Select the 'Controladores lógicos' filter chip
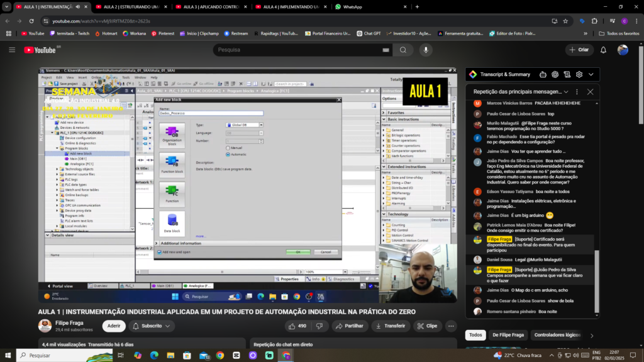Image resolution: width=644 pixels, height=362 pixels. tap(557, 335)
